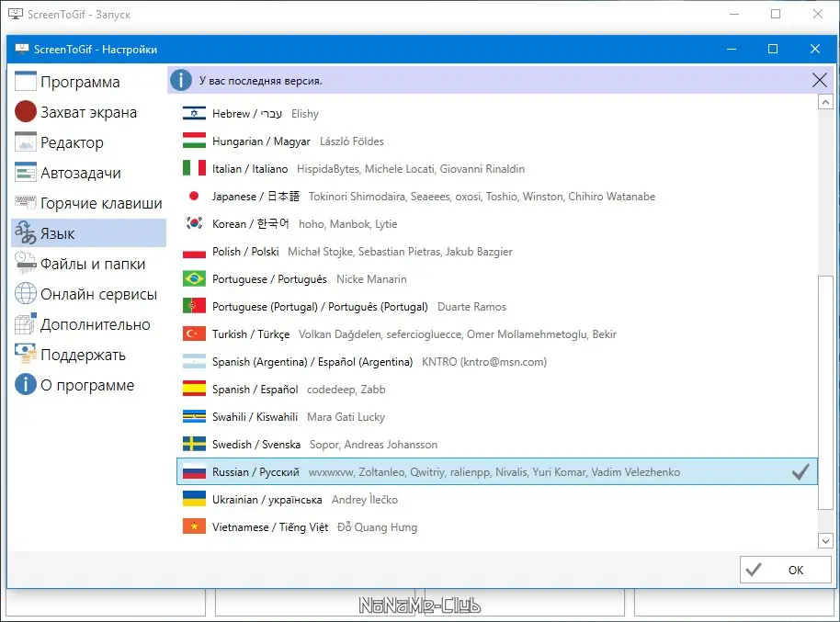
Task: Click the Ukrainian flag icon
Action: coord(194,499)
